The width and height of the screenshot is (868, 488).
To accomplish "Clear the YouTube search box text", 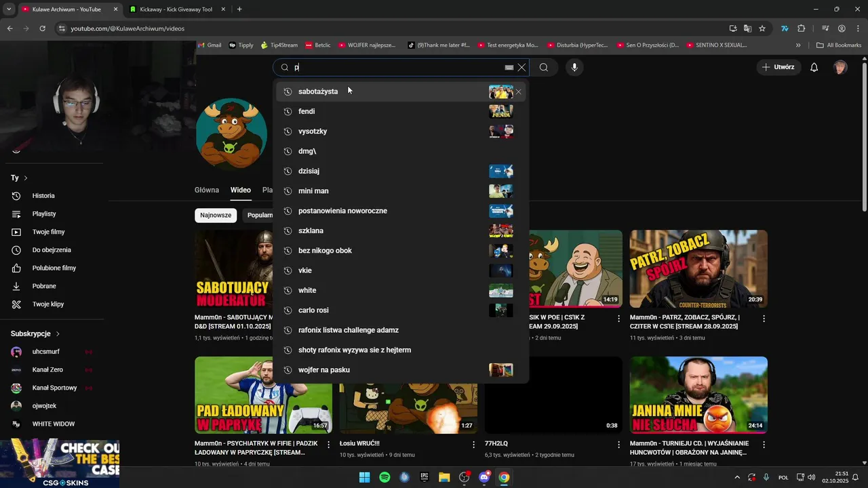I will 521,67.
